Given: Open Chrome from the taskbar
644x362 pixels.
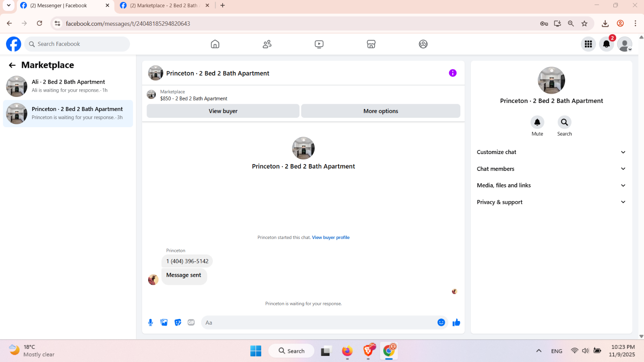Looking at the screenshot, I should pos(389,351).
